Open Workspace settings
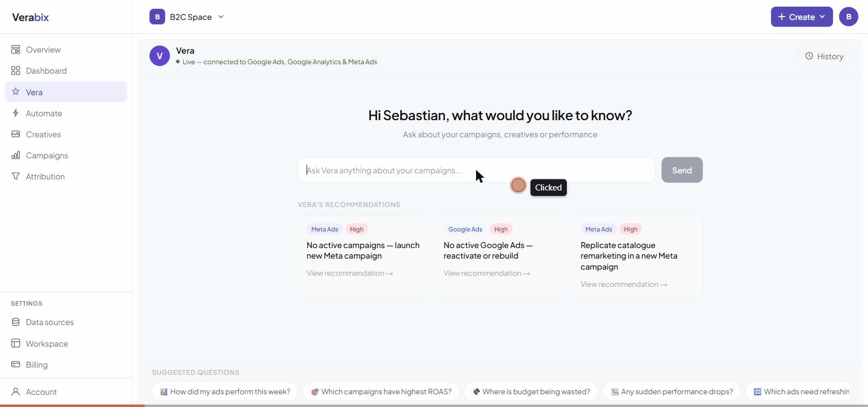This screenshot has width=868, height=407. click(x=66, y=343)
